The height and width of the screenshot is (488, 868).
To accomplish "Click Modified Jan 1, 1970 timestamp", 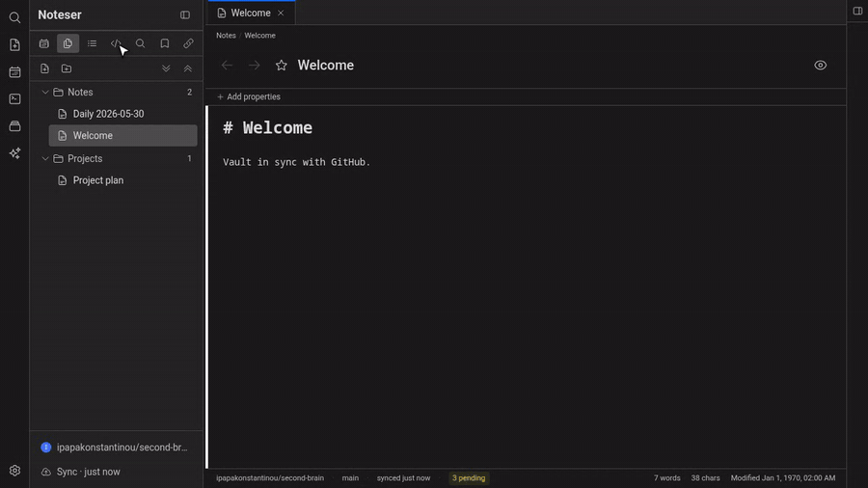I will click(x=783, y=478).
